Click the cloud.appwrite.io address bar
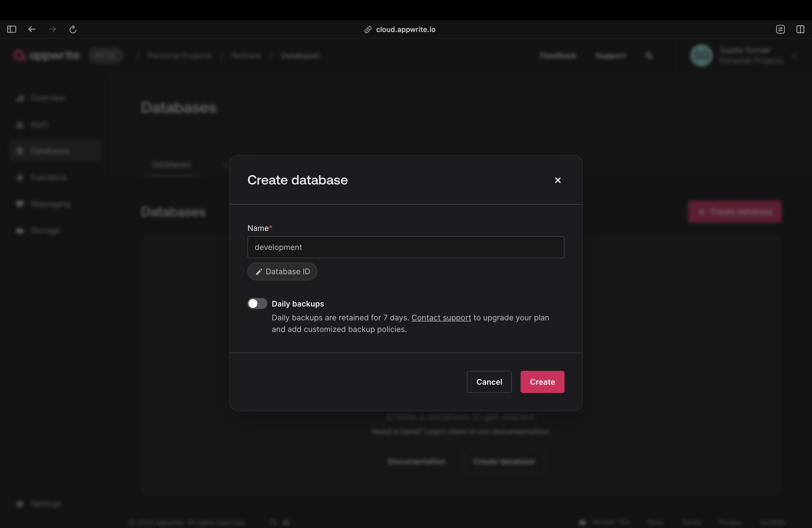812x528 pixels. pyautogui.click(x=405, y=30)
